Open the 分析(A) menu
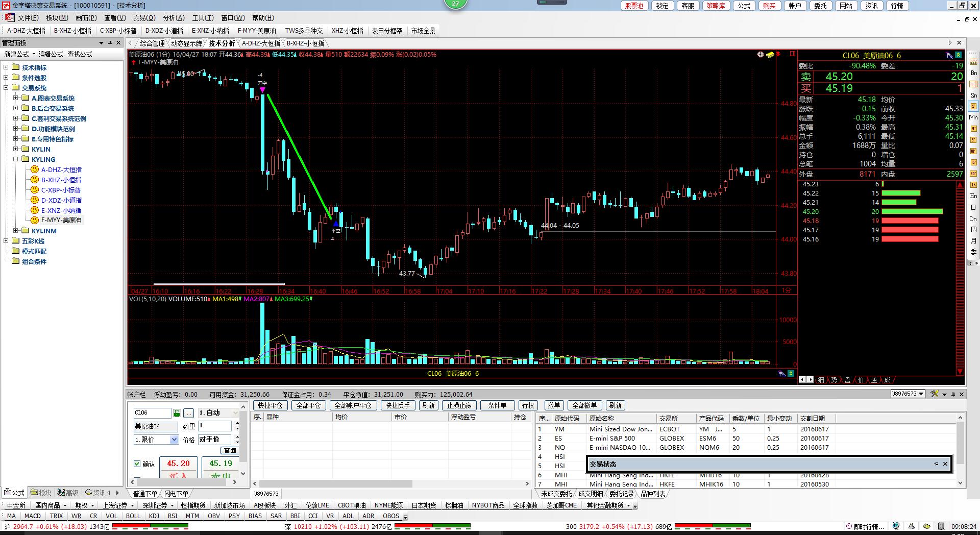 tap(174, 18)
